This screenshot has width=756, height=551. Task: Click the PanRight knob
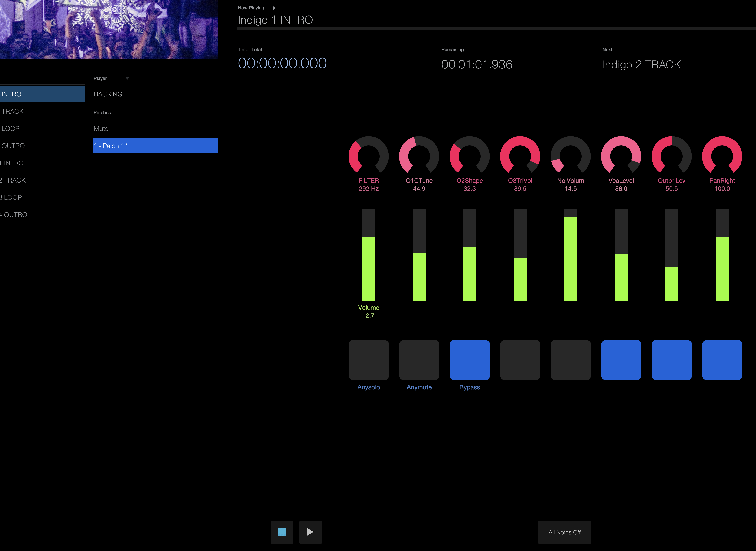(722, 156)
